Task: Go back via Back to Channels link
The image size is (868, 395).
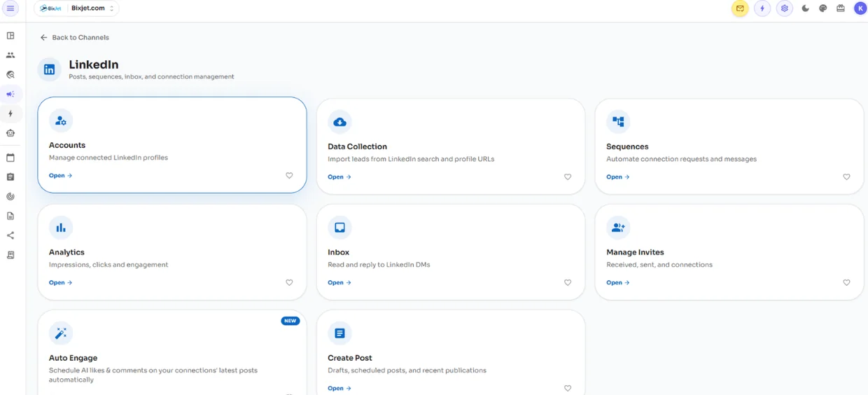Action: (75, 38)
